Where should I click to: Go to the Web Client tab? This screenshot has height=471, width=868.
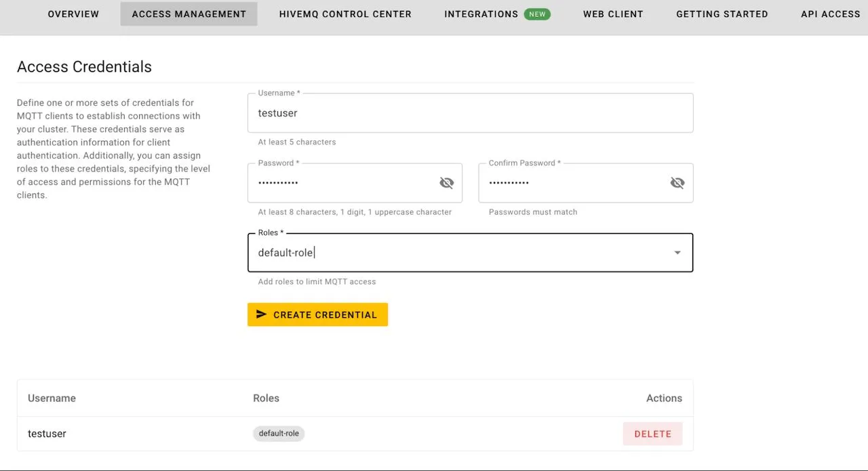[x=613, y=14]
